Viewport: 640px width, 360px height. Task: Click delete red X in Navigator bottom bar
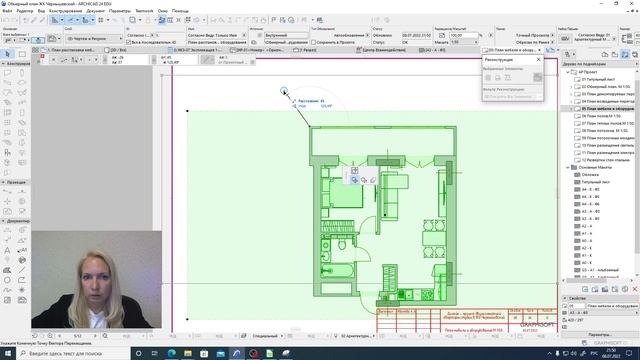coord(635,289)
